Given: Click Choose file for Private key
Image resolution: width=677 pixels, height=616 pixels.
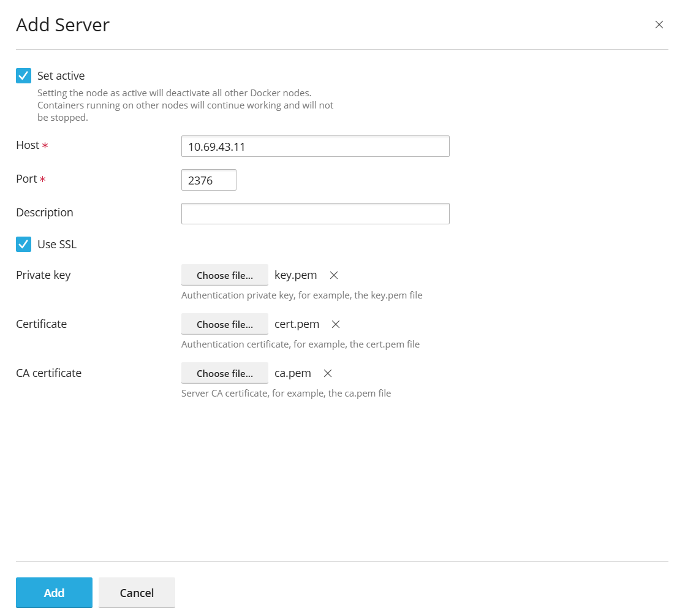Looking at the screenshot, I should point(224,275).
